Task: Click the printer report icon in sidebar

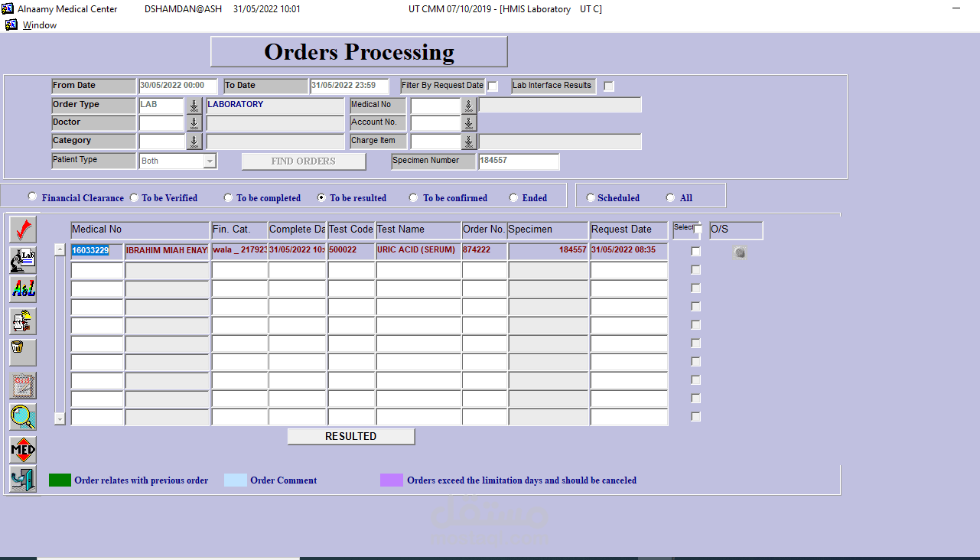Action: pyautogui.click(x=23, y=321)
